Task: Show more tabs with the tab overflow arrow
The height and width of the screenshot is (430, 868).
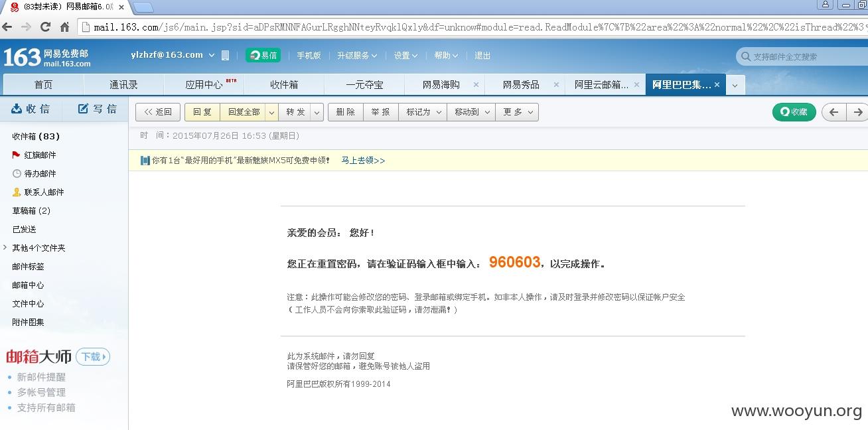Action: click(x=735, y=85)
